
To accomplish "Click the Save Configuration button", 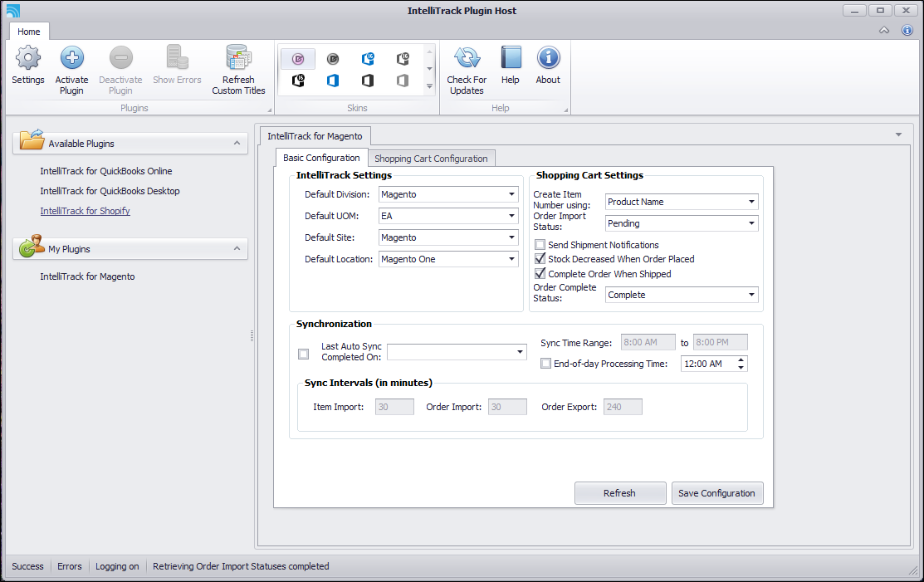I will tap(717, 493).
